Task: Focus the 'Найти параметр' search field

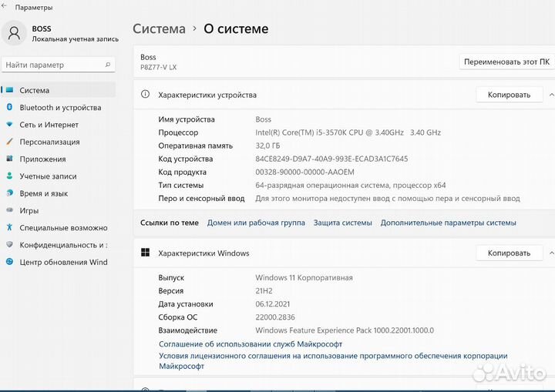Action: click(x=59, y=65)
